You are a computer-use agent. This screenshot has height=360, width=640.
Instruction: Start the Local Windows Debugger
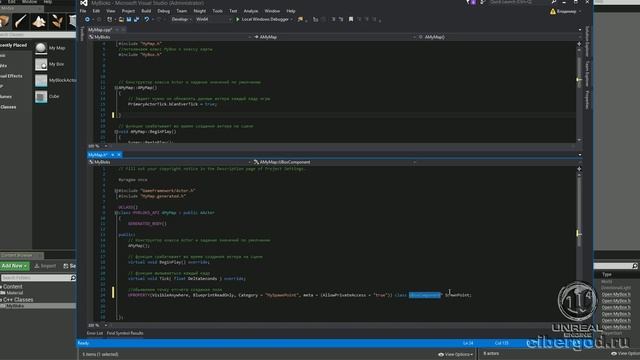[x=263, y=19]
